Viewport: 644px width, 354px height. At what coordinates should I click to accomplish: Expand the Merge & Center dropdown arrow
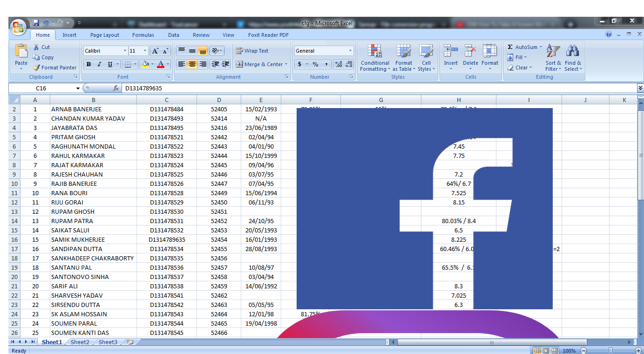286,64
